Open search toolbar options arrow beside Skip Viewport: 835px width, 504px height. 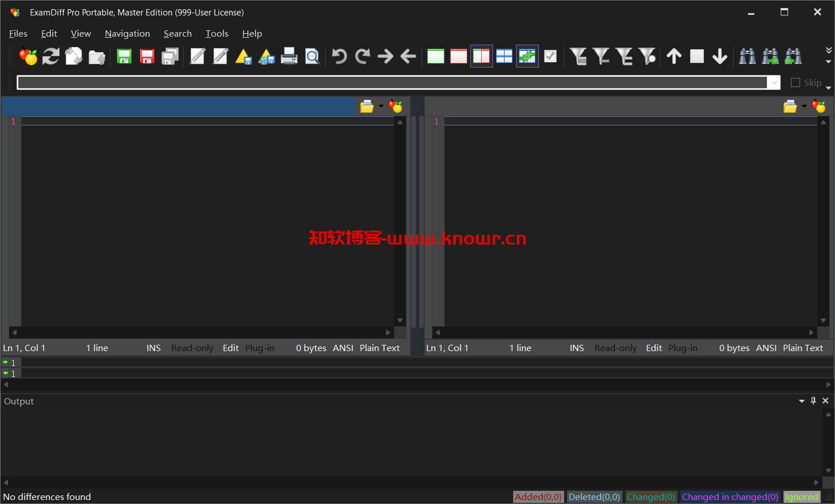[828, 88]
